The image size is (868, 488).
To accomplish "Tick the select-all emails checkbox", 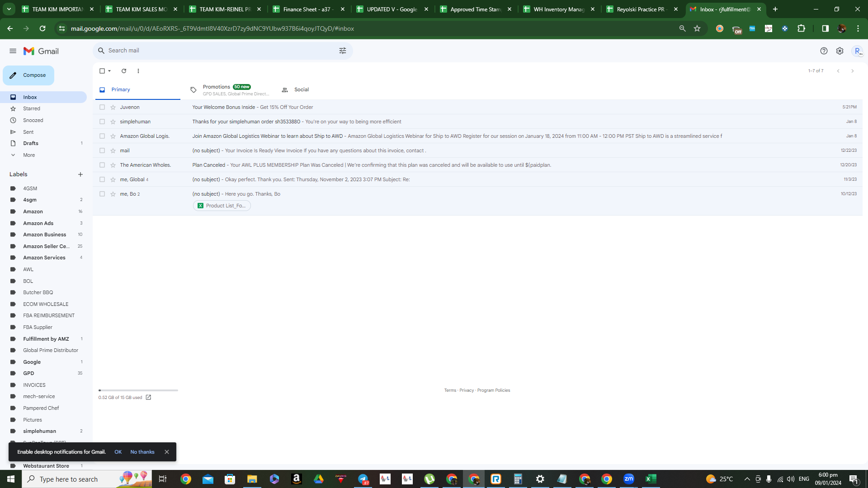I will coord(102,71).
